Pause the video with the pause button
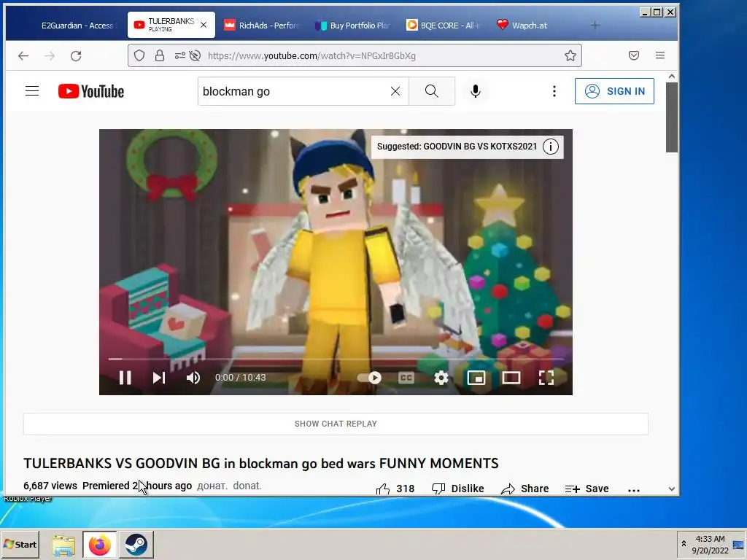The image size is (747, 560). [125, 378]
